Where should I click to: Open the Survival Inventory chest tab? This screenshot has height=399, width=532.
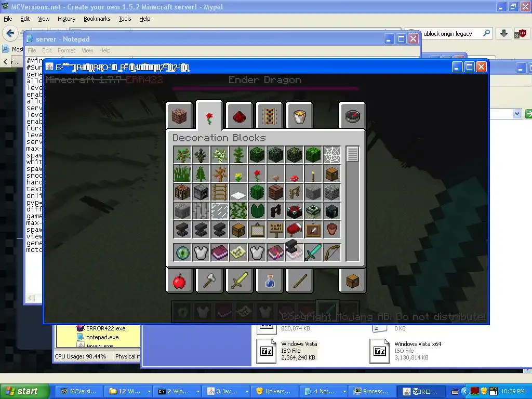(352, 281)
